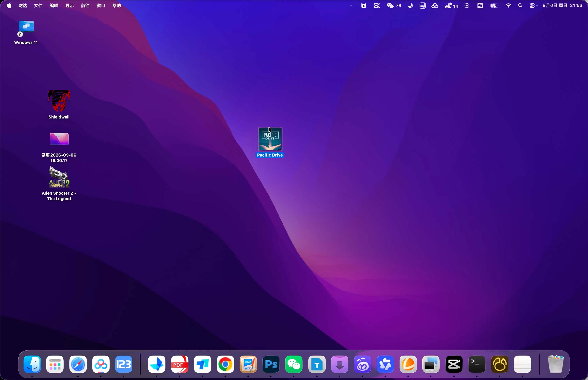This screenshot has width=588, height=380.
Task: Open Terminal from the Dock
Action: 477,364
